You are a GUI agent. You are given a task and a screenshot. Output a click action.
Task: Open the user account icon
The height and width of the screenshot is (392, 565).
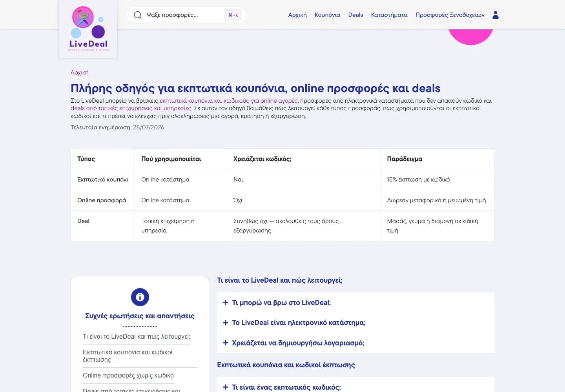tap(496, 15)
